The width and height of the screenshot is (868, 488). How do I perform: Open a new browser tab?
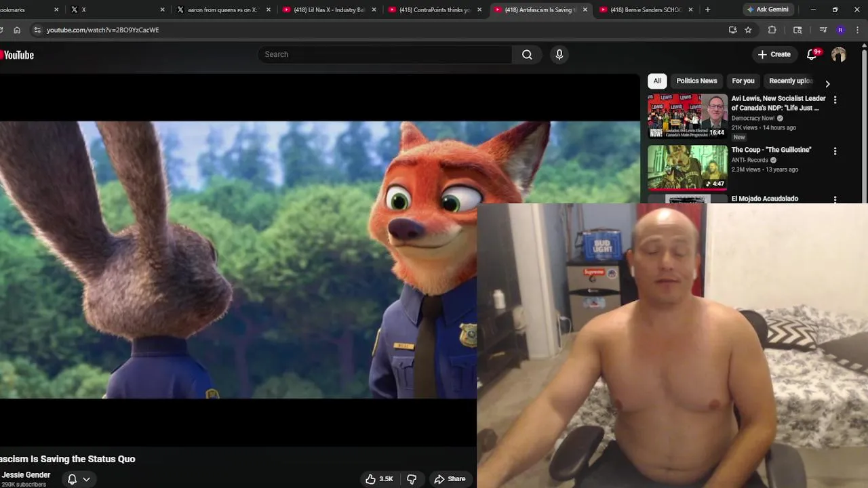[x=707, y=9]
